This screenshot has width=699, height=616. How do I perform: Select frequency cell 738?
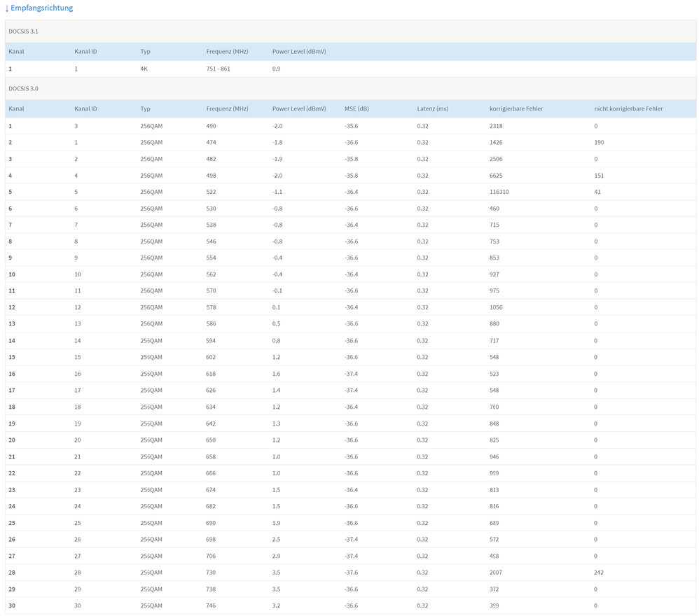tap(211, 589)
